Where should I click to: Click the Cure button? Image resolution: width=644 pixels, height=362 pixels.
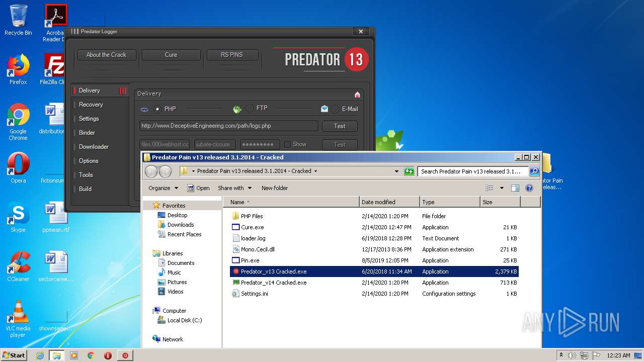171,55
